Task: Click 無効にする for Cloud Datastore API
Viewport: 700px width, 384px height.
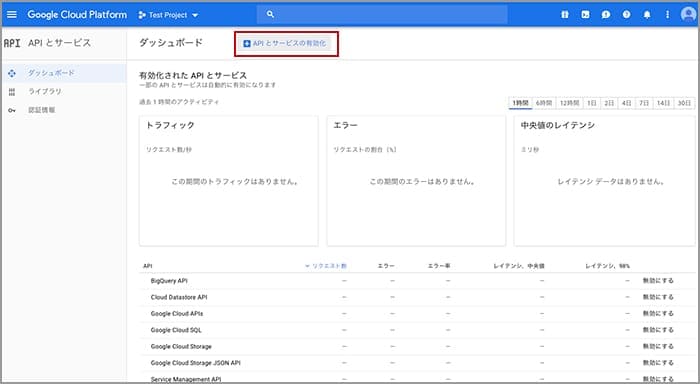Action: (658, 297)
